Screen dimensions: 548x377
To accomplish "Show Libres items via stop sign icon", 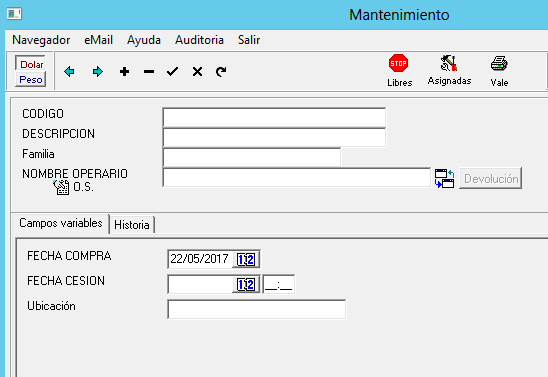I will (399, 63).
